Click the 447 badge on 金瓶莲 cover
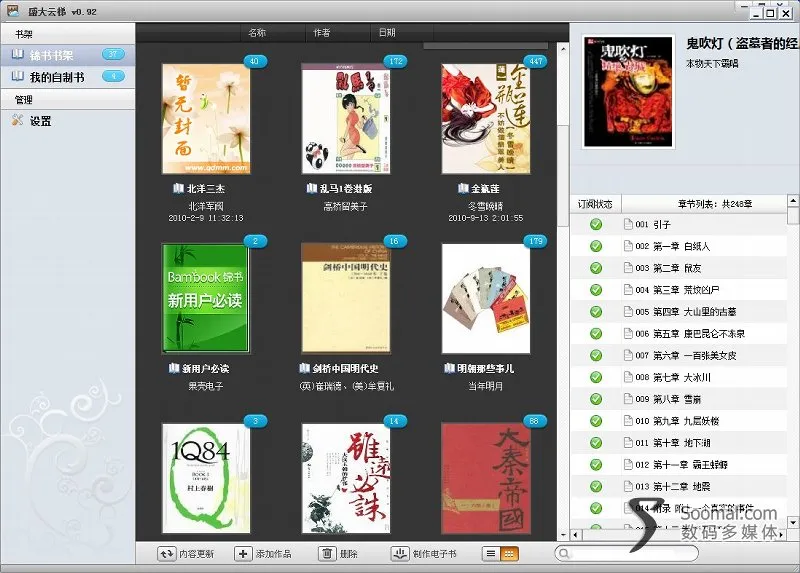The image size is (800, 573). [x=536, y=61]
